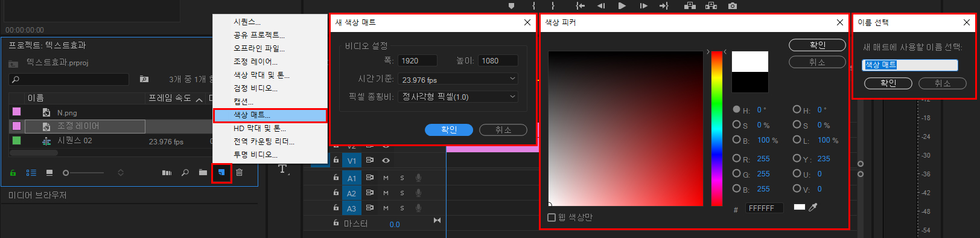Open the pixel aspect ratio dropdown
This screenshot has width=980, height=238.
(x=458, y=96)
